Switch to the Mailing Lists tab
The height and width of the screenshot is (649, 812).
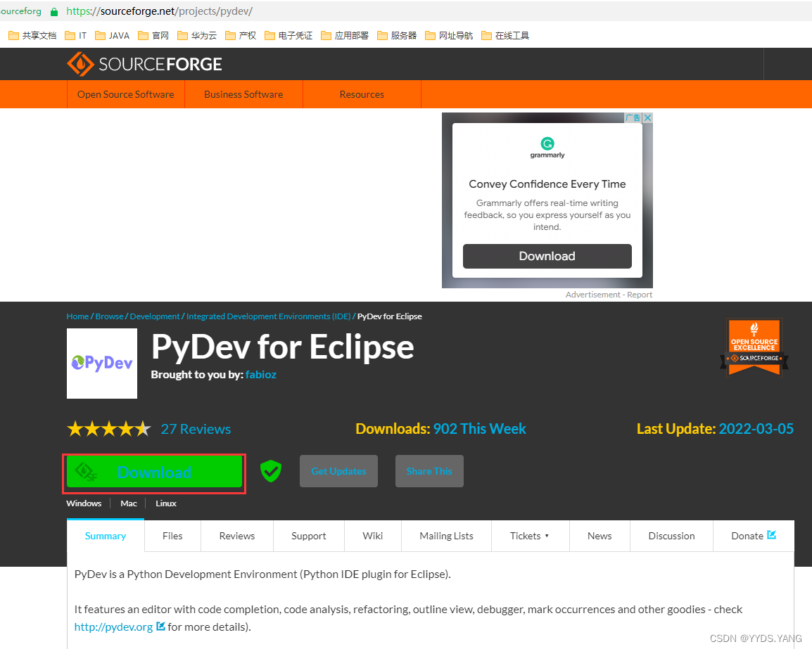click(x=446, y=536)
